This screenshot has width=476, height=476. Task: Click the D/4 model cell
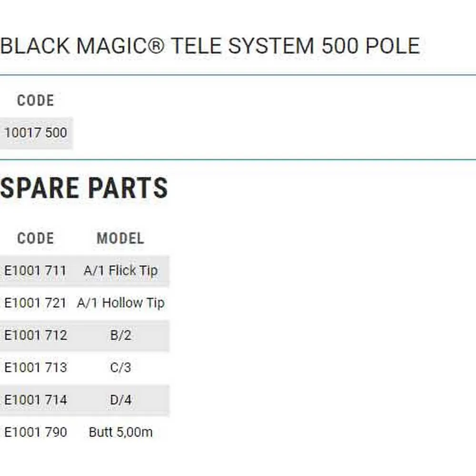tap(120, 400)
